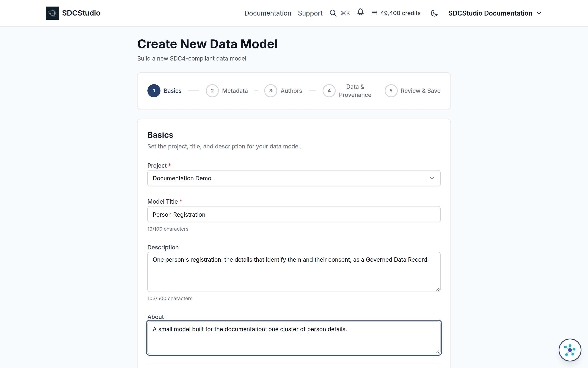Click into the About textarea
The height and width of the screenshot is (368, 588).
click(294, 338)
